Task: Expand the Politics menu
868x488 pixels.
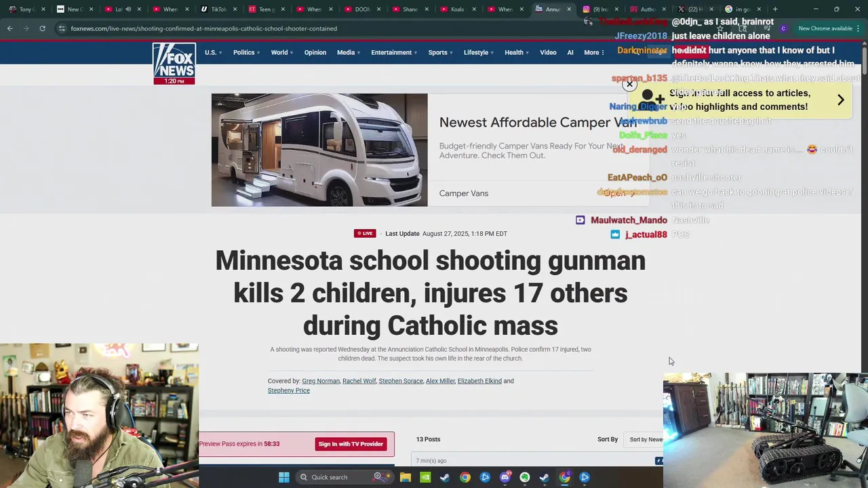Action: [246, 52]
